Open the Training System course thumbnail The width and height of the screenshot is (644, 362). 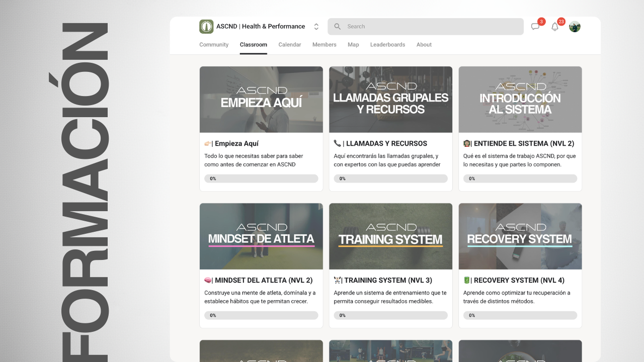pyautogui.click(x=391, y=236)
